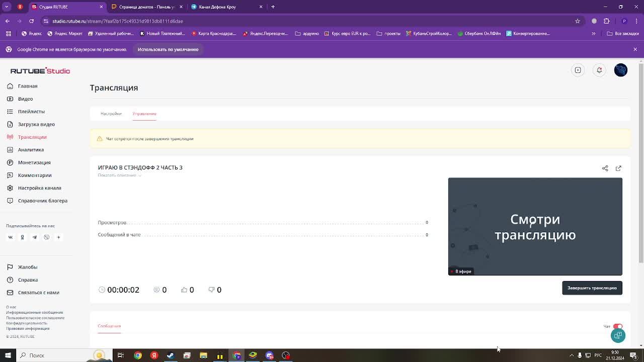The height and width of the screenshot is (362, 644).
Task: Open a new browser tab
Action: pyautogui.click(x=273, y=7)
